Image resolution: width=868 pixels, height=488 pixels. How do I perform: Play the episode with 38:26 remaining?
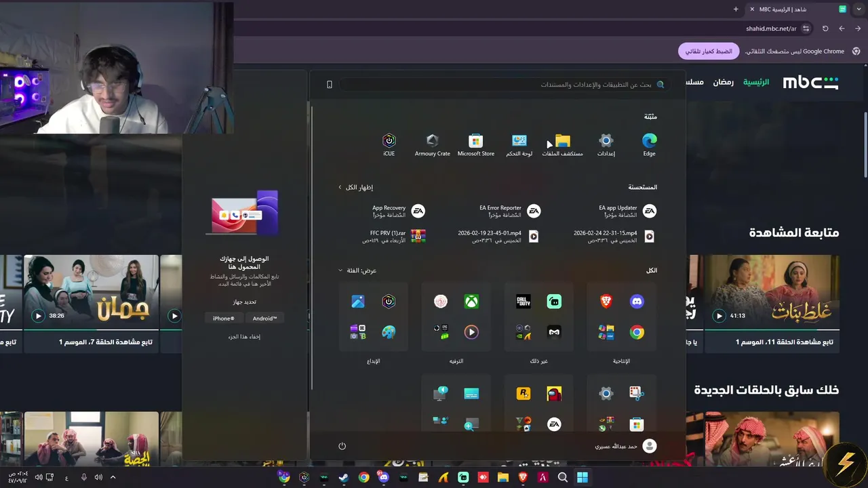(38, 316)
